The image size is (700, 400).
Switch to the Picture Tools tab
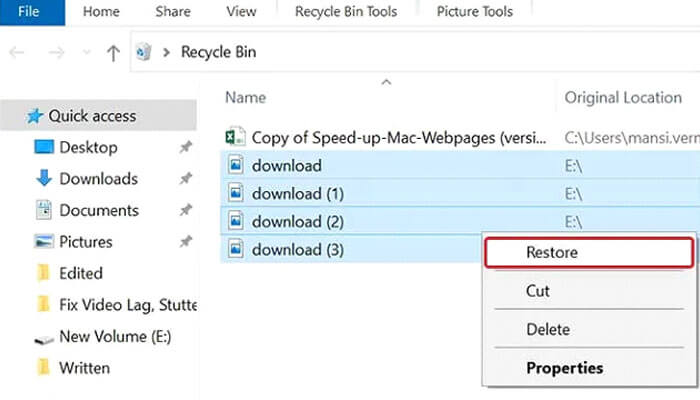point(475,12)
